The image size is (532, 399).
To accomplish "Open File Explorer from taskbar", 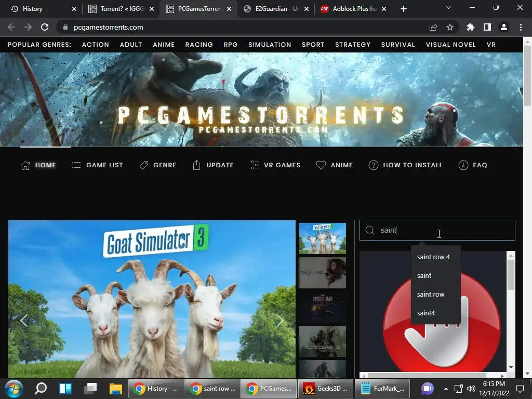I will coord(115,389).
